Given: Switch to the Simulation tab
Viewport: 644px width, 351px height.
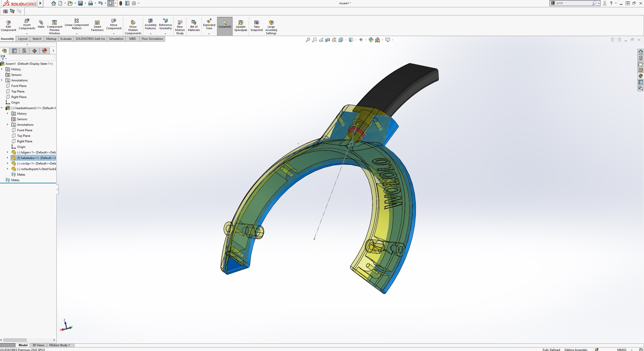Looking at the screenshot, I should 116,39.
